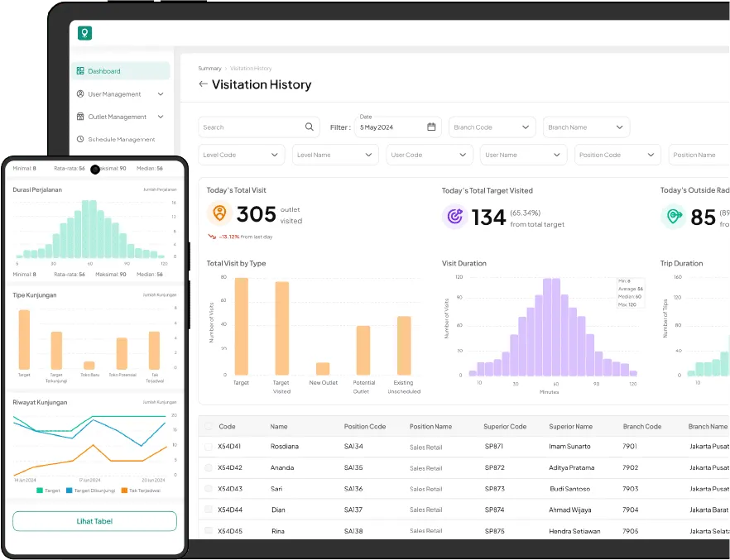The image size is (730, 560).
Task: Click the Schedule Management clock icon
Action: [x=80, y=139]
